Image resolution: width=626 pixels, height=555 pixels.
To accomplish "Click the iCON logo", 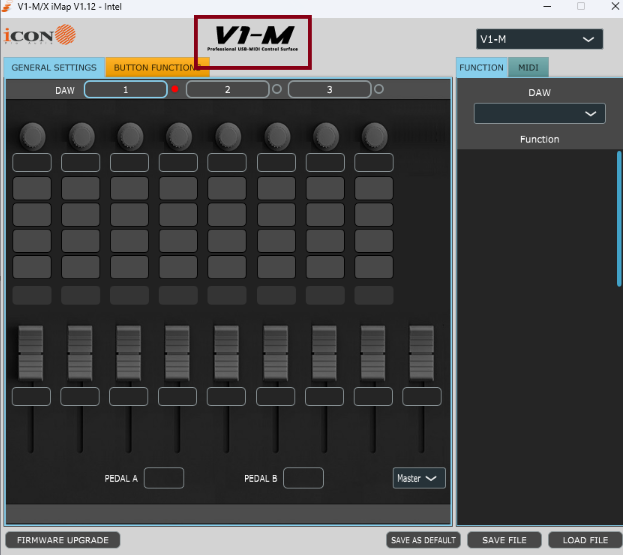I will tap(40, 35).
